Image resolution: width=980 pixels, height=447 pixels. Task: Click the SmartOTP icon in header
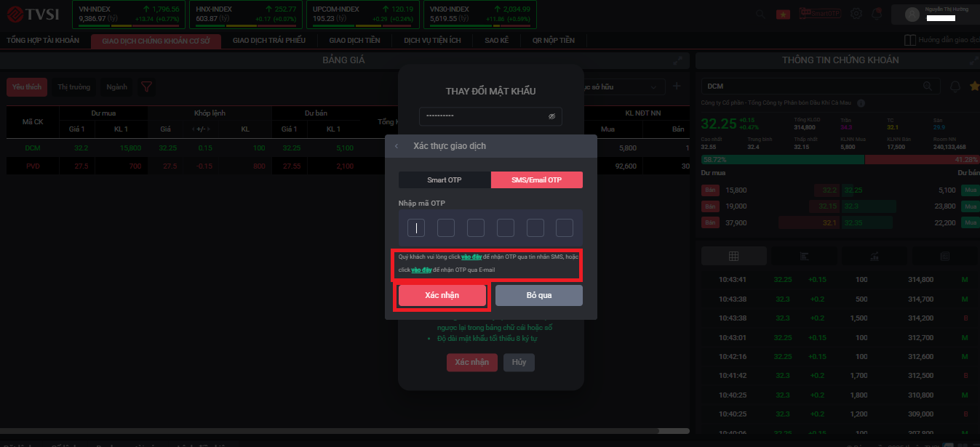(819, 13)
